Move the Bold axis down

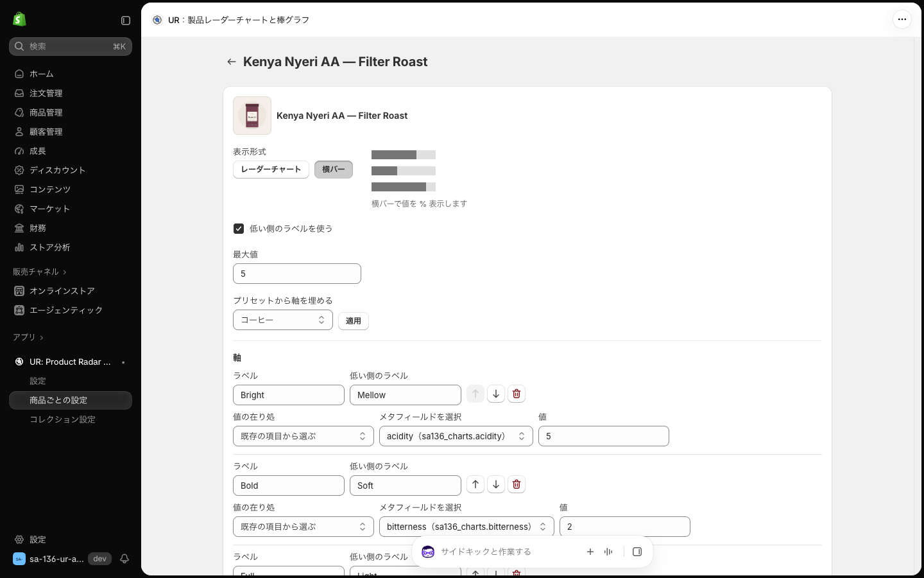(496, 484)
